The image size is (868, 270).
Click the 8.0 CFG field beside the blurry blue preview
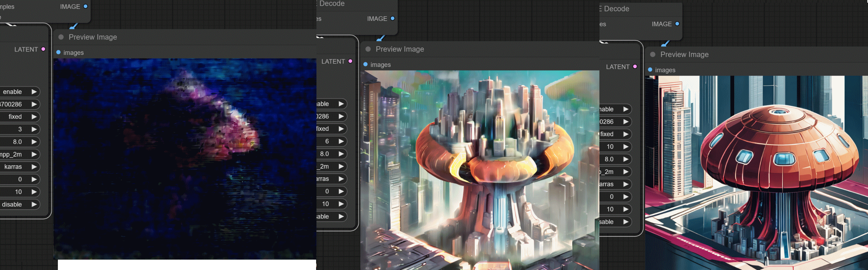tap(17, 142)
